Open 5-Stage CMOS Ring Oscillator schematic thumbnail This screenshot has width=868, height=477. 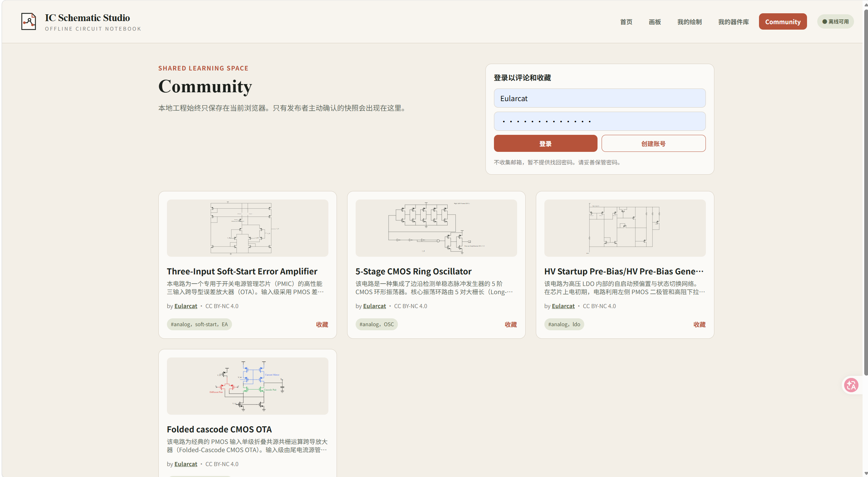pos(436,228)
